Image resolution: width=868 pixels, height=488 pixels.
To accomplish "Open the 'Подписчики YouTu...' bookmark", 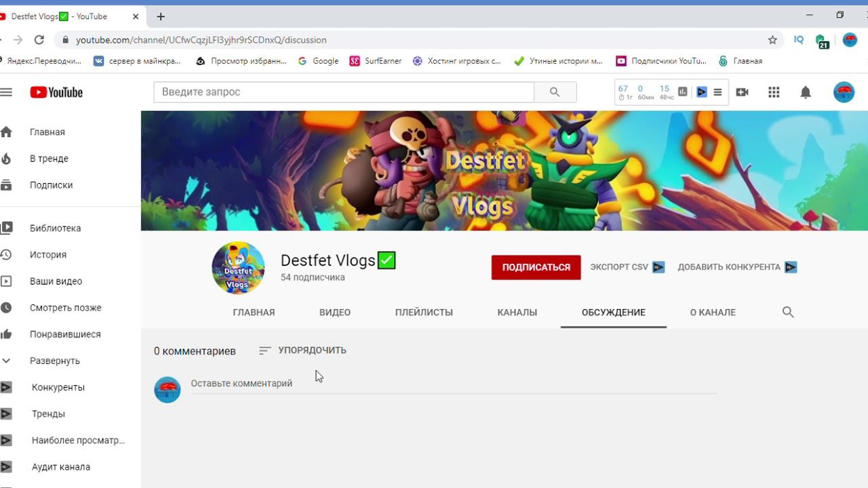I will [x=661, y=61].
